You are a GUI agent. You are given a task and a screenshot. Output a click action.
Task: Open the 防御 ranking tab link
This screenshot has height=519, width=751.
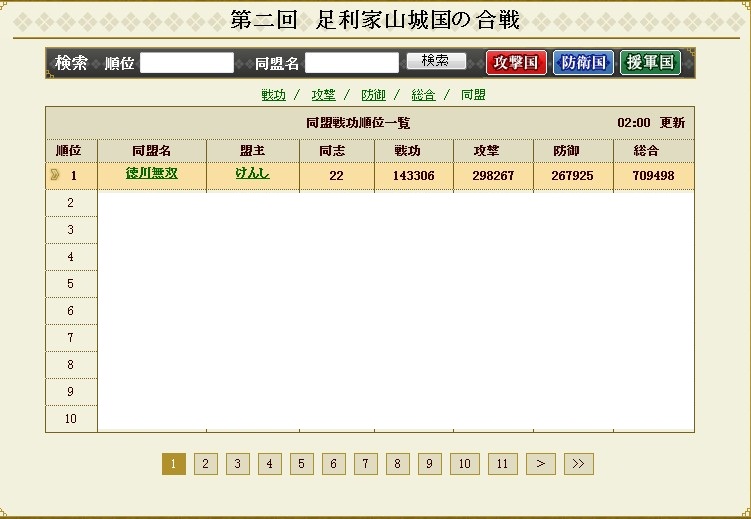click(x=373, y=95)
